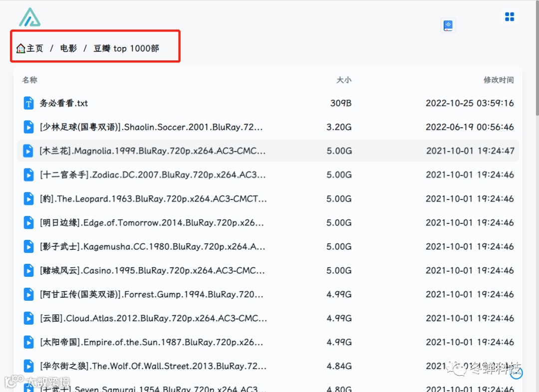
Task: Navigate to 电影 folder in breadcrumb
Action: pos(68,48)
